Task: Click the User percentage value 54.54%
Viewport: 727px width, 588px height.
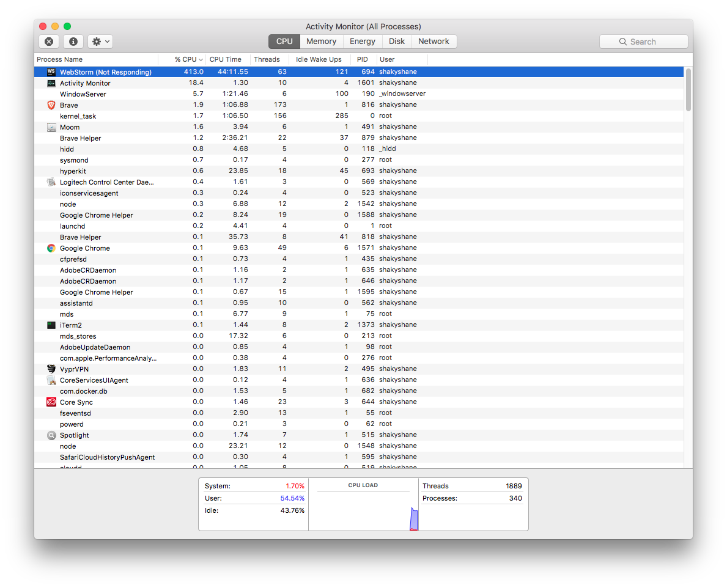Action: [292, 498]
